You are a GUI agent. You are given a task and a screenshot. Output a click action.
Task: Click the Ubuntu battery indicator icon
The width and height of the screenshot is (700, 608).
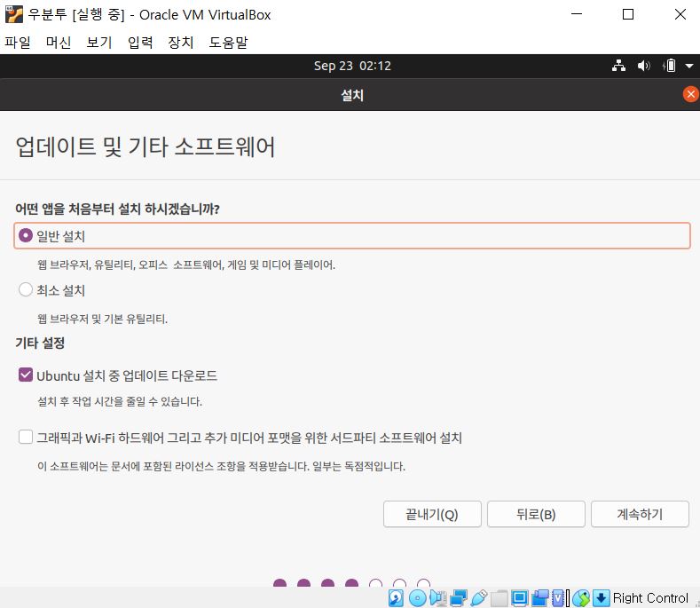click(669, 66)
